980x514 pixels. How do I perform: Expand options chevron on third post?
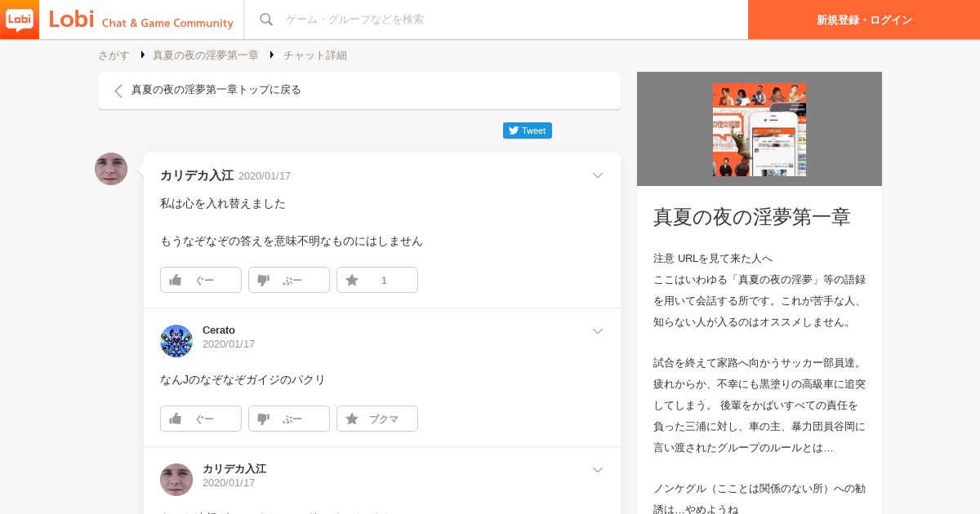pyautogui.click(x=597, y=470)
